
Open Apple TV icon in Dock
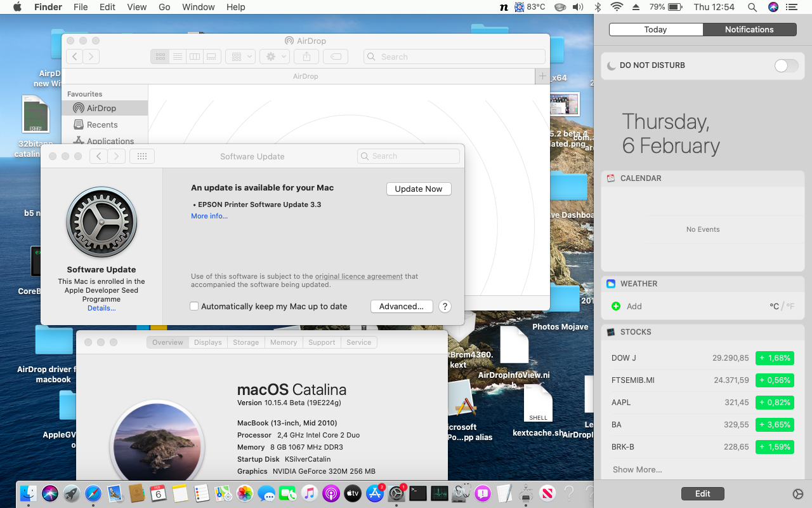[353, 493]
